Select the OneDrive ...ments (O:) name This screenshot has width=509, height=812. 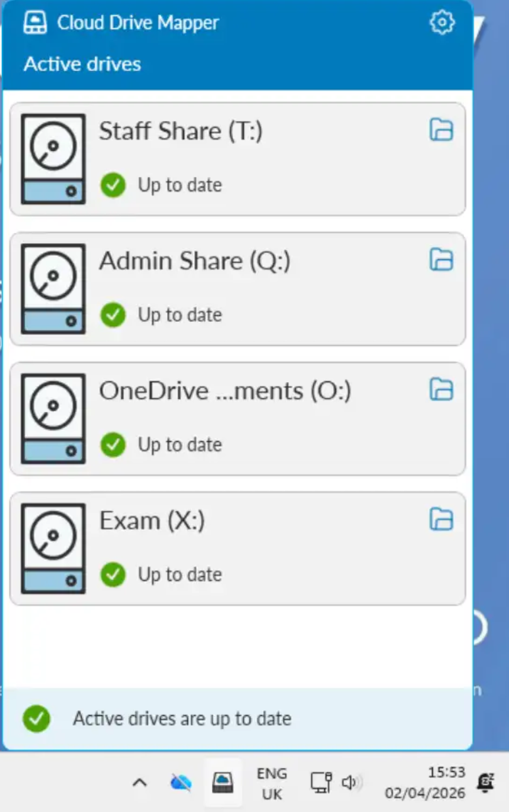point(225,391)
